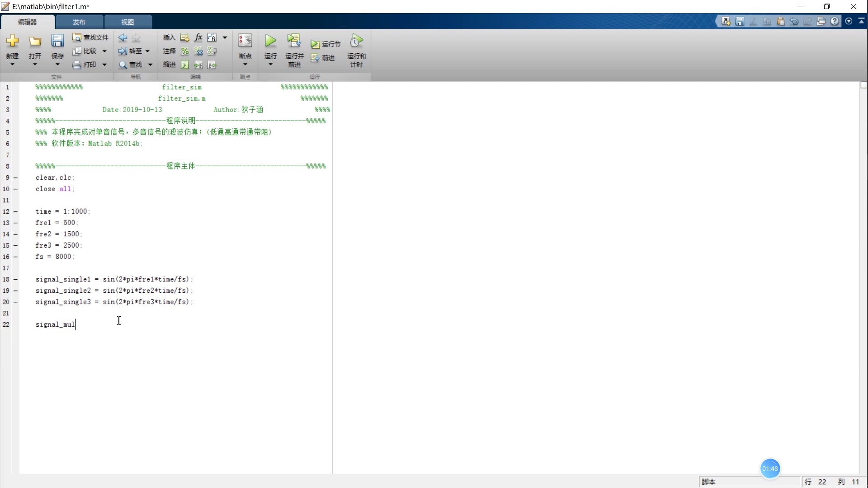The height and width of the screenshot is (488, 868).
Task: Switch to the Editor (编辑器) tab
Action: point(28,22)
